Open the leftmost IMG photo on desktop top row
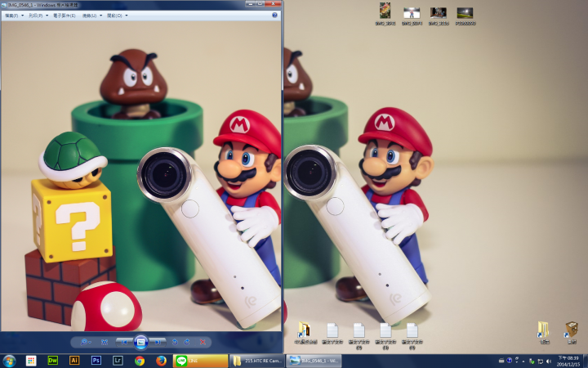 click(385, 14)
